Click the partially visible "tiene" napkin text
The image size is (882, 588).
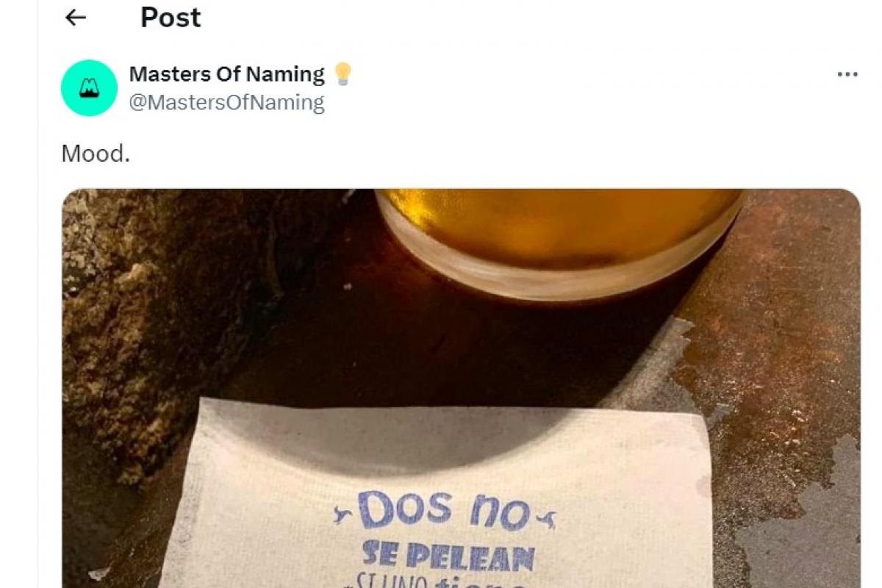pos(481,581)
